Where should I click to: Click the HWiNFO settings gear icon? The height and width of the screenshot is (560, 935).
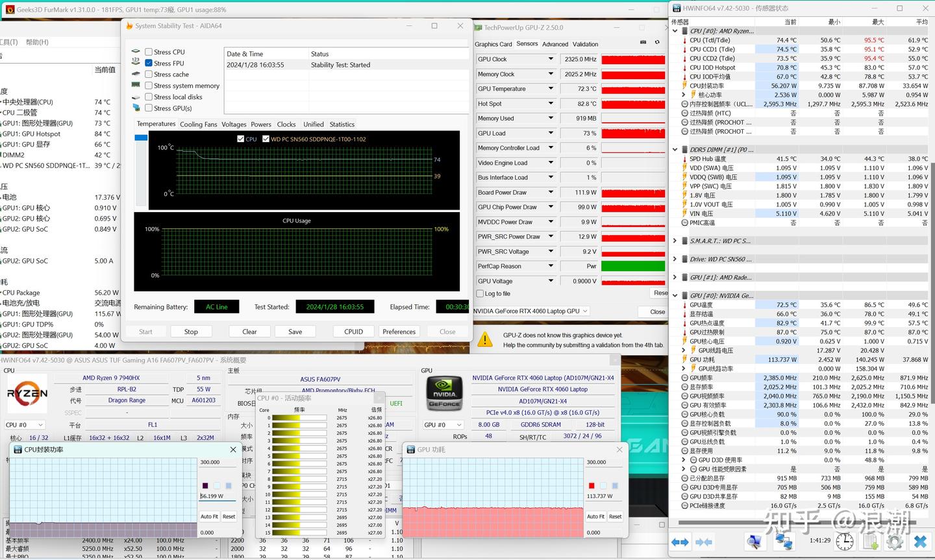tap(894, 542)
